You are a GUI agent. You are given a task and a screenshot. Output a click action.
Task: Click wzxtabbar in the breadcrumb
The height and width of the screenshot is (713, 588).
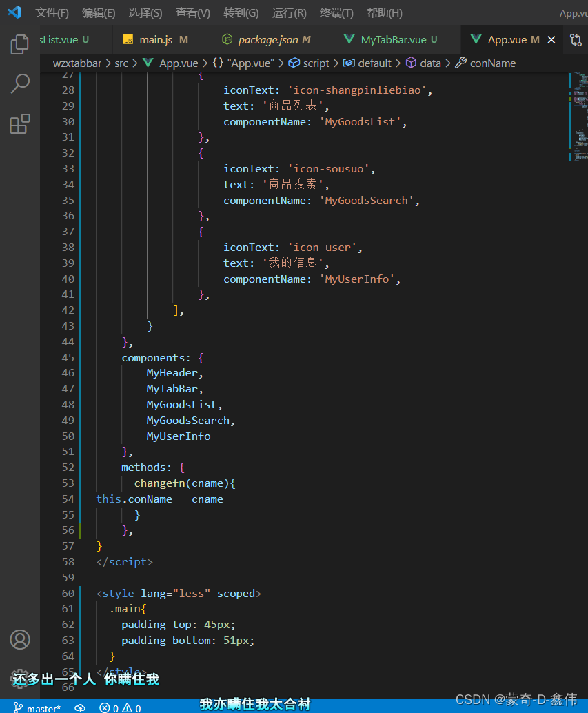click(77, 63)
